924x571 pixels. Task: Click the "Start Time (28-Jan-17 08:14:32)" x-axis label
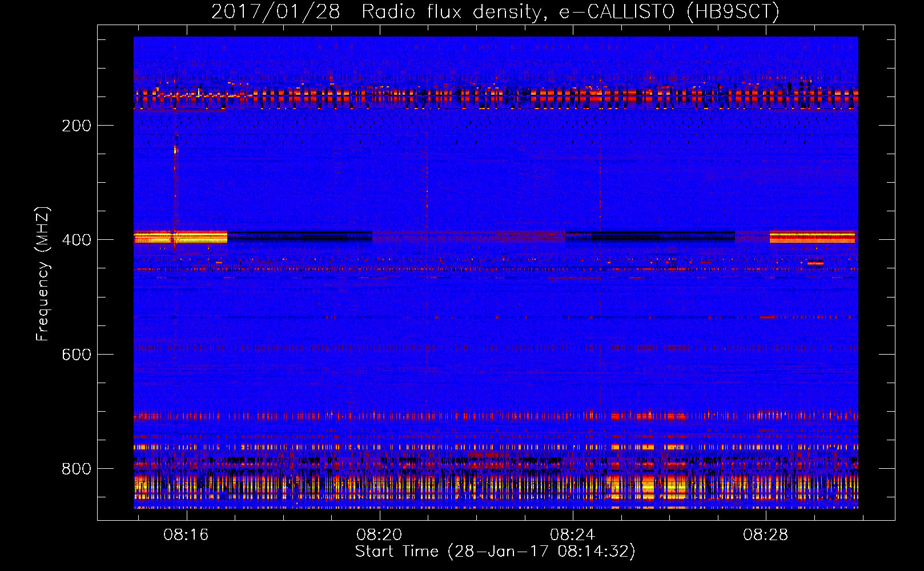(x=495, y=552)
